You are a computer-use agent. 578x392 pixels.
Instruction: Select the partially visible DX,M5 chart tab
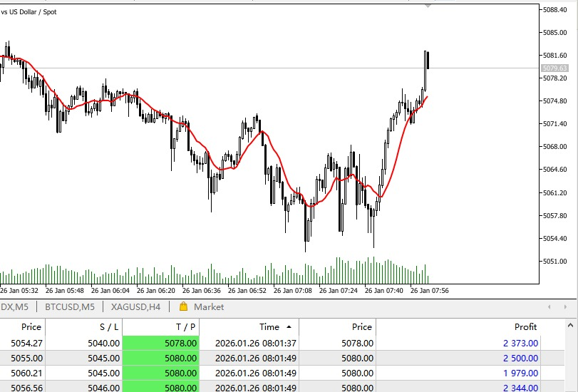14,306
